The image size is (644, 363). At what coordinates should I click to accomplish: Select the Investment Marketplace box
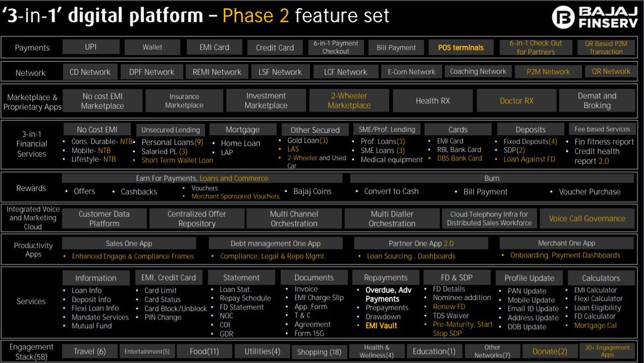(x=266, y=100)
